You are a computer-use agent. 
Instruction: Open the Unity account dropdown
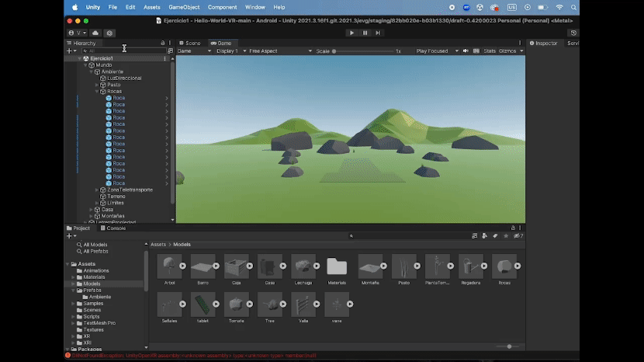click(78, 33)
